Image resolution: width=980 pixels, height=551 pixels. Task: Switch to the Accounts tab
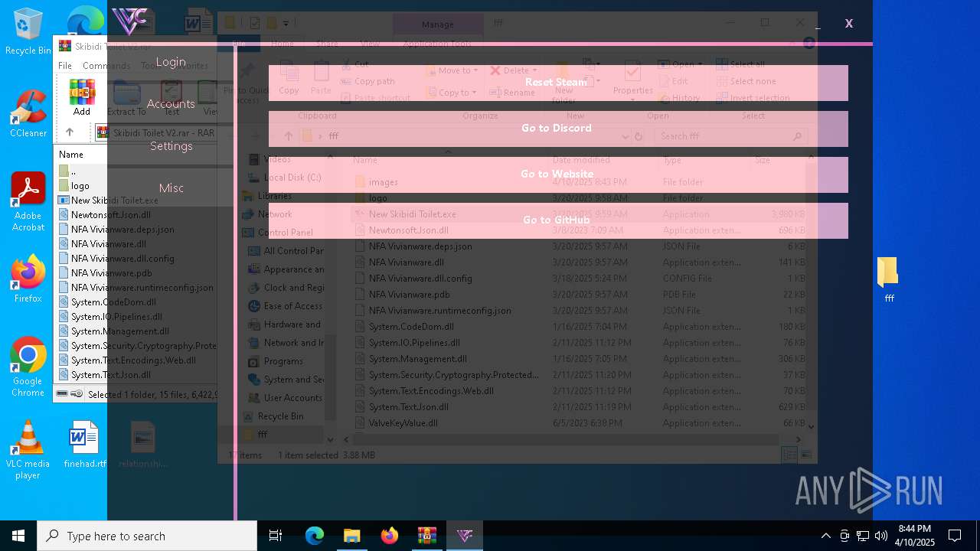coord(171,104)
